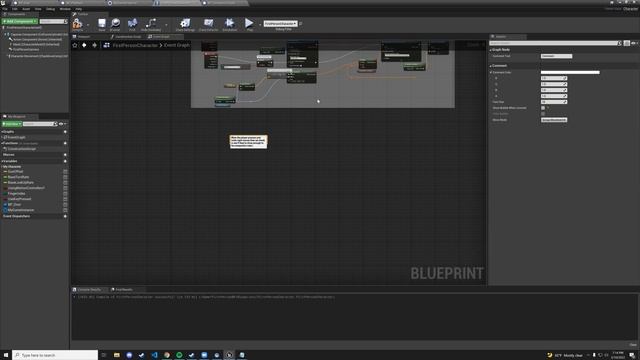The height and width of the screenshot is (360, 640).
Task: Open the Play options dropdown arrow
Action: [260, 24]
